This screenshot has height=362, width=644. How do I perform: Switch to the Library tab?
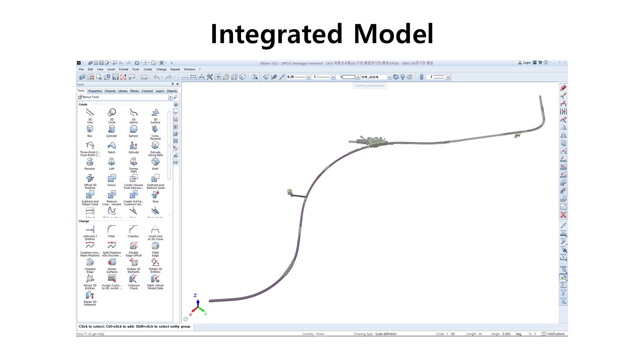(123, 91)
